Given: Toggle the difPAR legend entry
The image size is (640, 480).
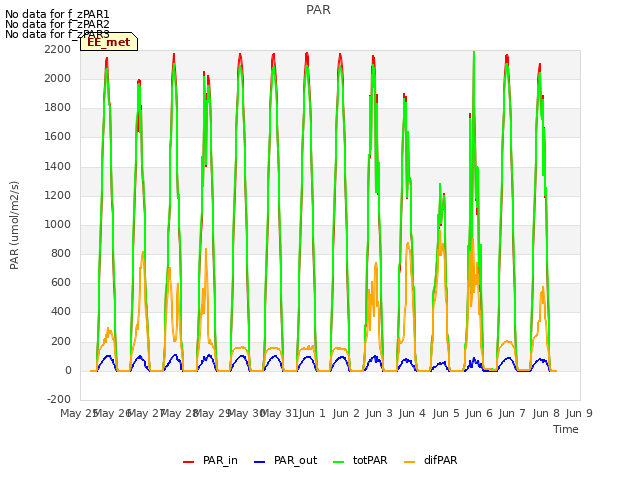Looking at the screenshot, I should 431,460.
